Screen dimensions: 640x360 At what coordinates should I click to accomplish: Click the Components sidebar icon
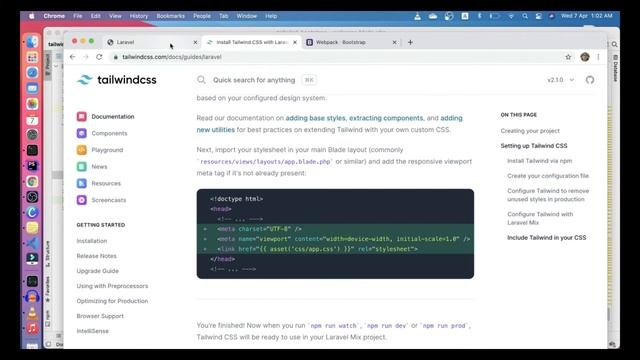tap(82, 133)
